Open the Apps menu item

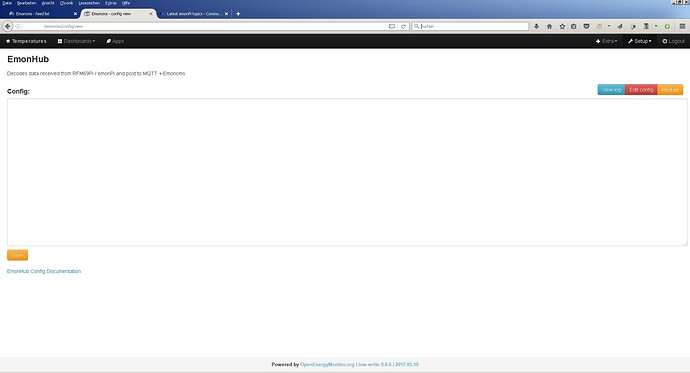115,41
